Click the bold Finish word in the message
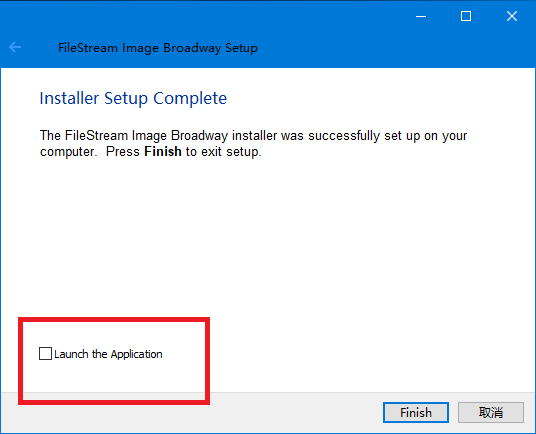This screenshot has height=434, width=536. click(163, 151)
